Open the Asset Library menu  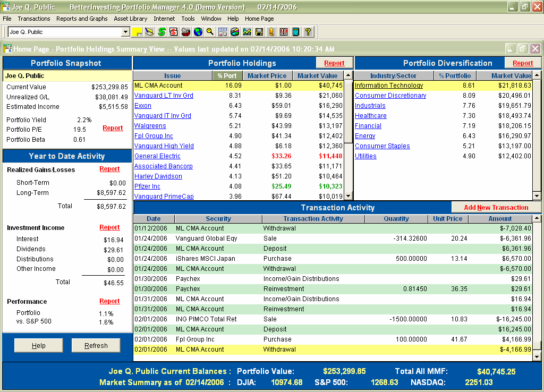point(131,19)
